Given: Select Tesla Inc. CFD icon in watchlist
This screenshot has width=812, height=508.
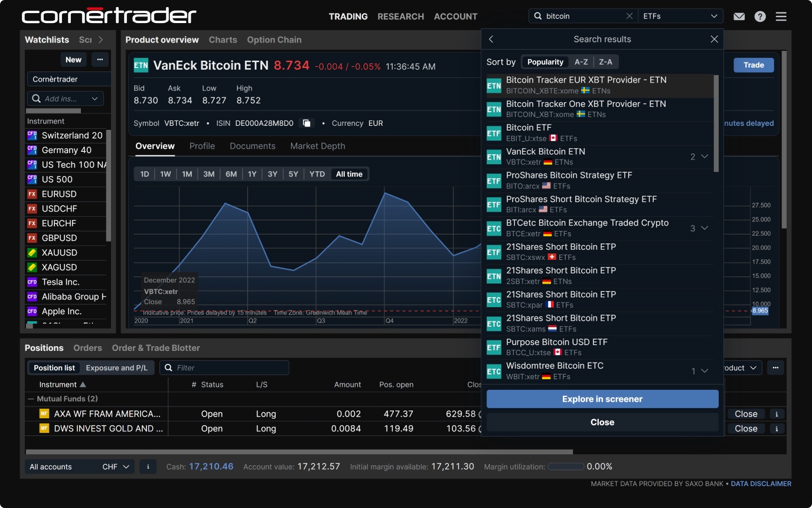Looking at the screenshot, I should coord(32,282).
